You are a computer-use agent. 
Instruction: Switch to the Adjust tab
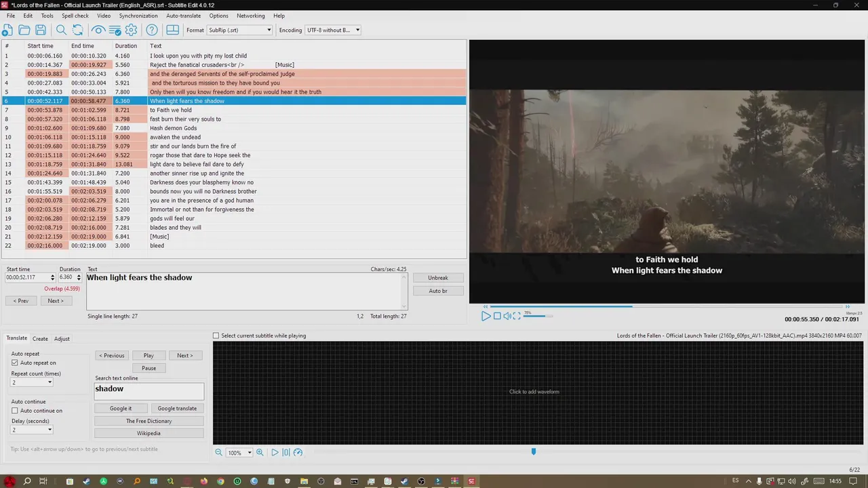pos(62,338)
